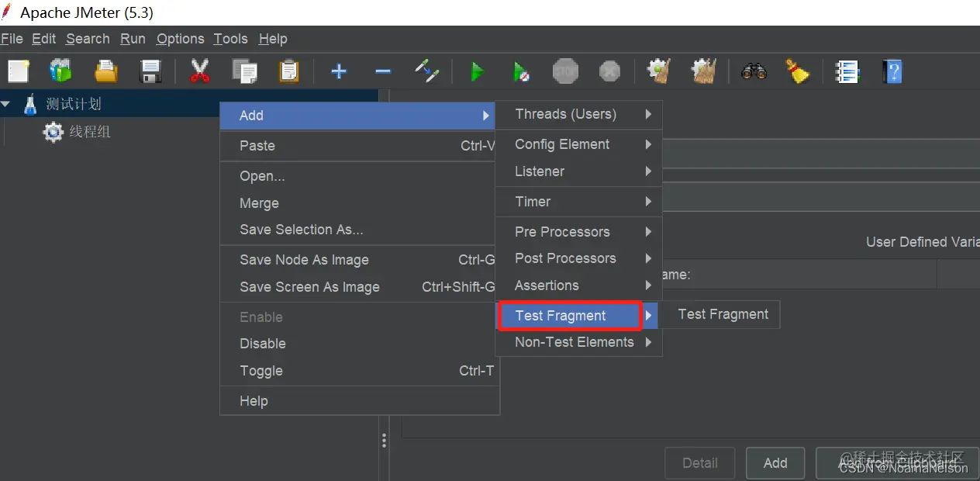
Task: Click the Toggle enable/disable toolbar icon
Action: click(427, 72)
